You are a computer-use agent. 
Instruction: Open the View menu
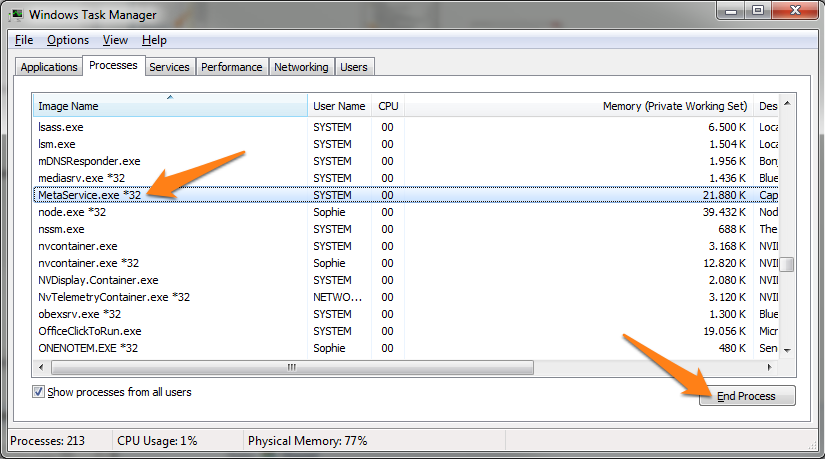click(115, 40)
